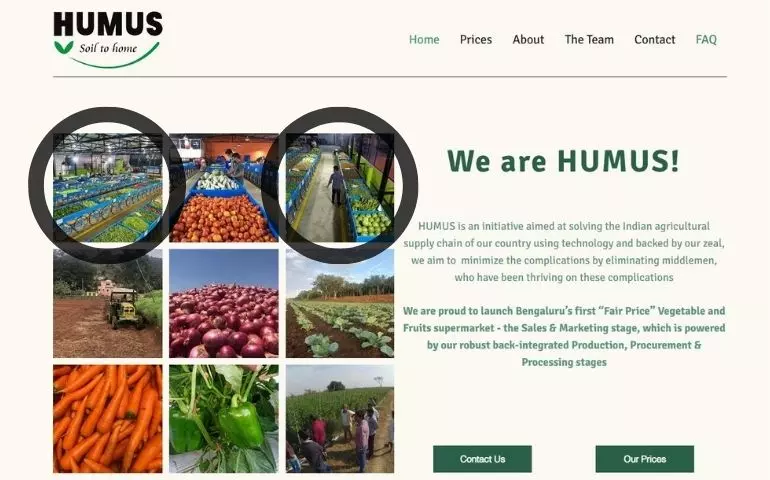Screen dimensions: 770x480
Task: Select the tractor on farm photo
Action: tap(108, 303)
